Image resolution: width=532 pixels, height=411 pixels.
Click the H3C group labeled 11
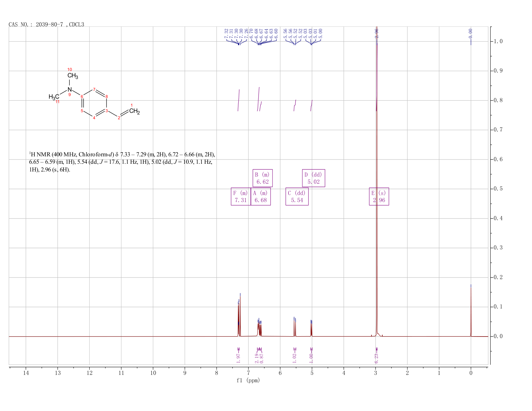[54, 97]
